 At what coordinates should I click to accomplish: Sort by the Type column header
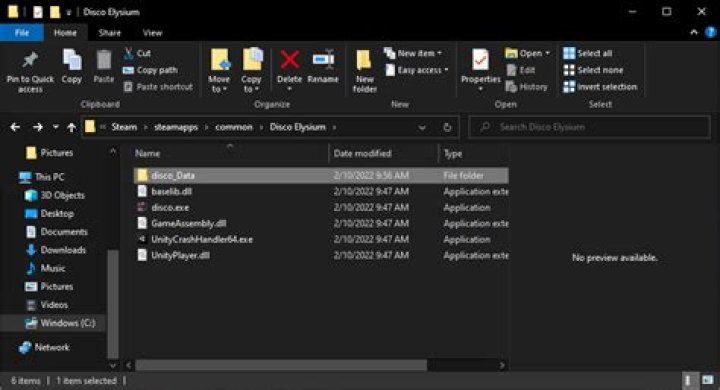[474, 153]
